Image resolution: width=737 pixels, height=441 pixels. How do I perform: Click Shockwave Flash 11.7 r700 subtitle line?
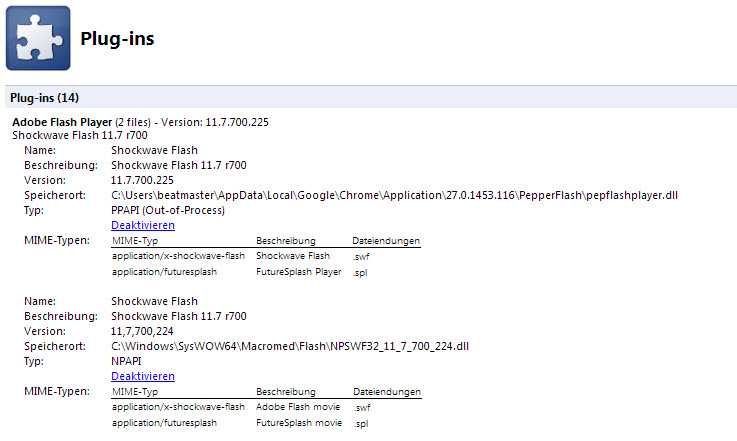[x=80, y=135]
